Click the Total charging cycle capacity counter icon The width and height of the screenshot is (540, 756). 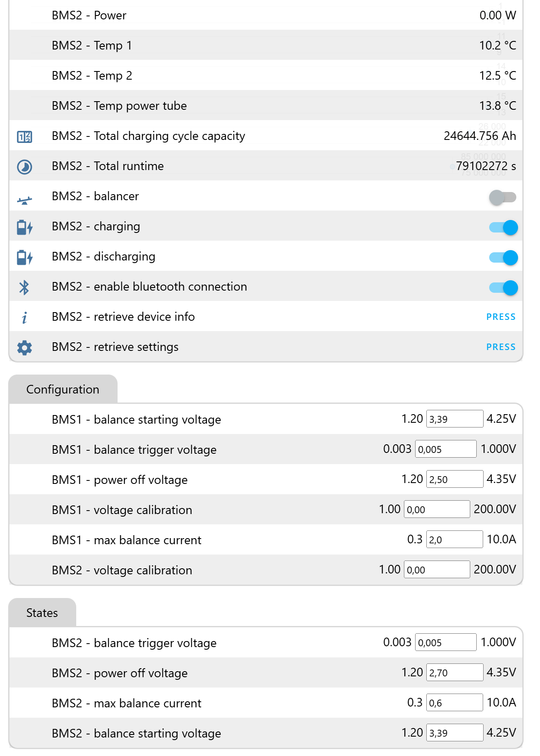[x=25, y=137]
